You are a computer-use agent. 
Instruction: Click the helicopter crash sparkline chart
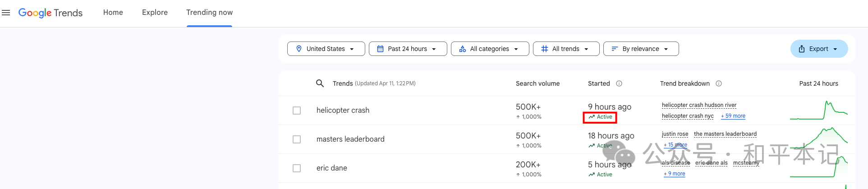tap(819, 111)
